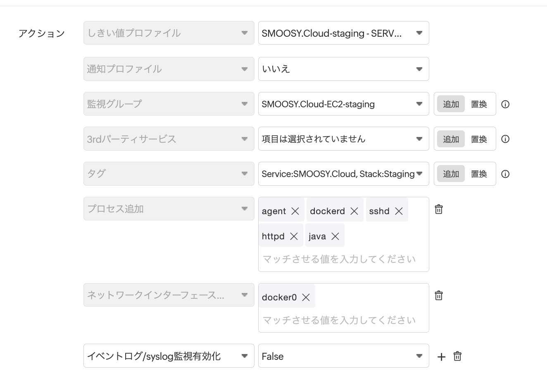Remove the docker0 interface tag
The height and width of the screenshot is (392, 547).
306,298
